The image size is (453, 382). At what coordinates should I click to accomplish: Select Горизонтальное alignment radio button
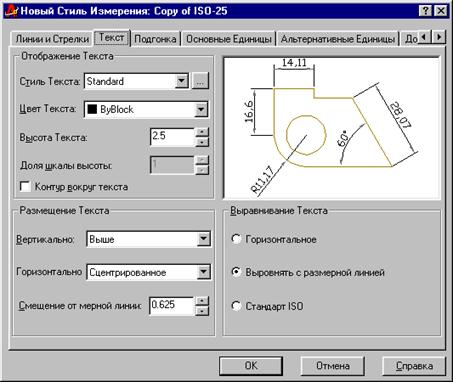coord(236,239)
